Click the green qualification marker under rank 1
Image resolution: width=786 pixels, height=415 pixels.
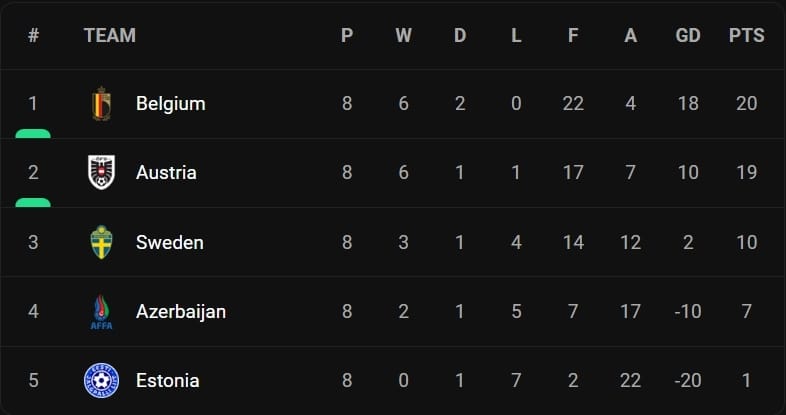click(x=33, y=133)
